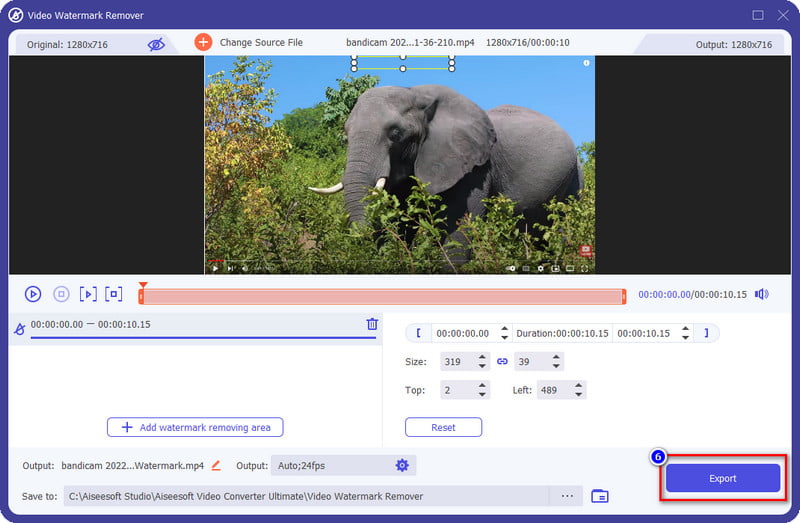The width and height of the screenshot is (800, 523).
Task: Open output settings gear icon
Action: click(x=402, y=466)
